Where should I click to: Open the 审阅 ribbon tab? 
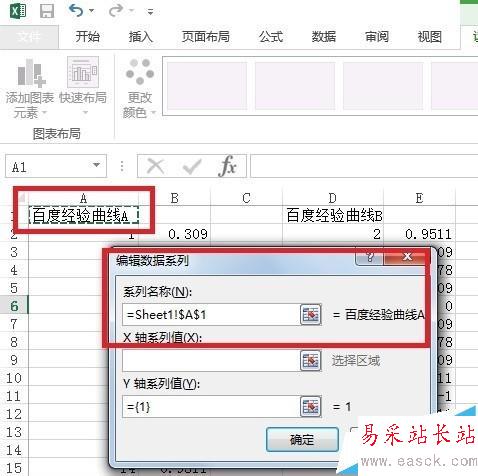click(377, 36)
